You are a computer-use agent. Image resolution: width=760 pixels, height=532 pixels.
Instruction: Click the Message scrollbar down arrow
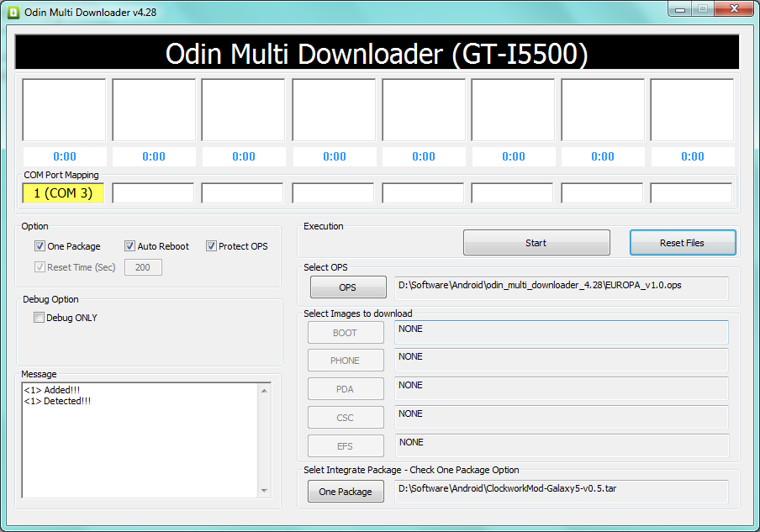point(264,491)
